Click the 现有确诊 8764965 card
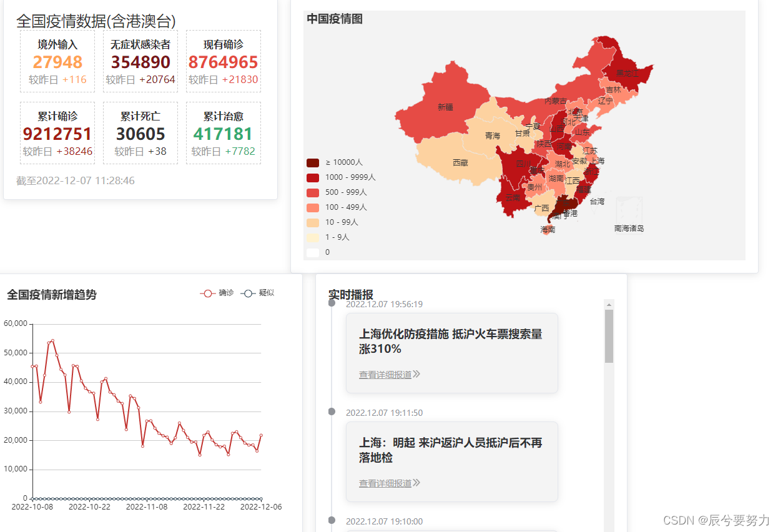The image size is (778, 532). 224,61
